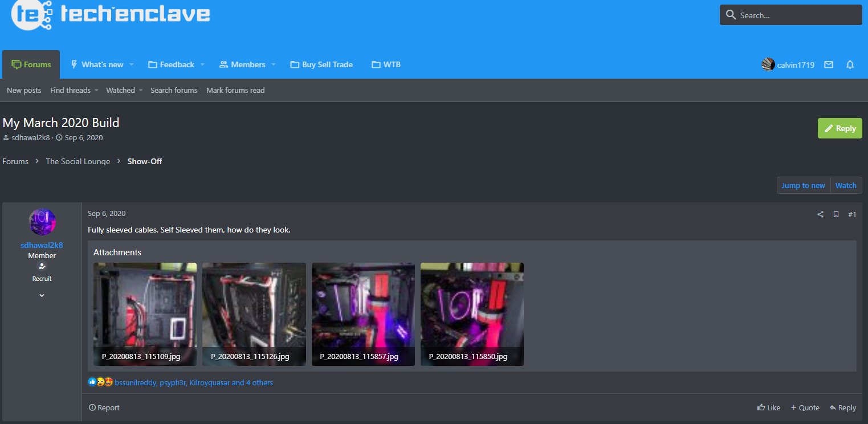Like the post
Screen dimensions: 868x424
click(769, 407)
